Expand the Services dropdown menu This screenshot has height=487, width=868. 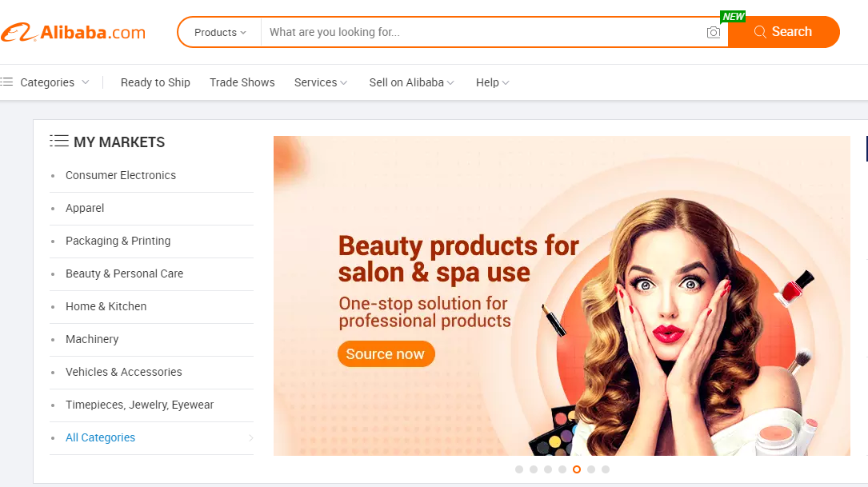[x=320, y=82]
